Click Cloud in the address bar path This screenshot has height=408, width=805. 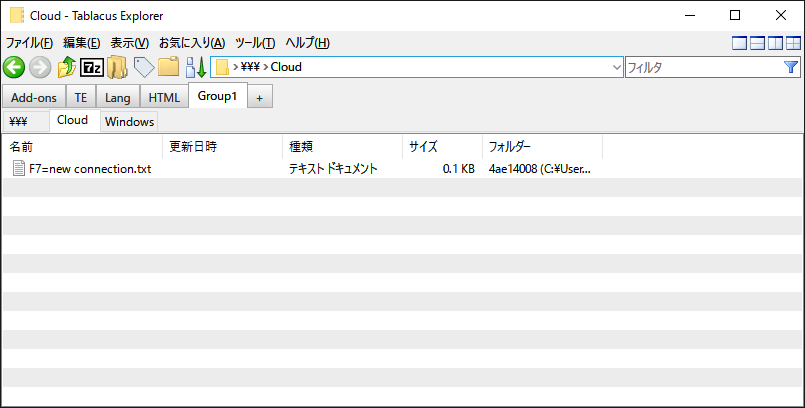pos(286,67)
